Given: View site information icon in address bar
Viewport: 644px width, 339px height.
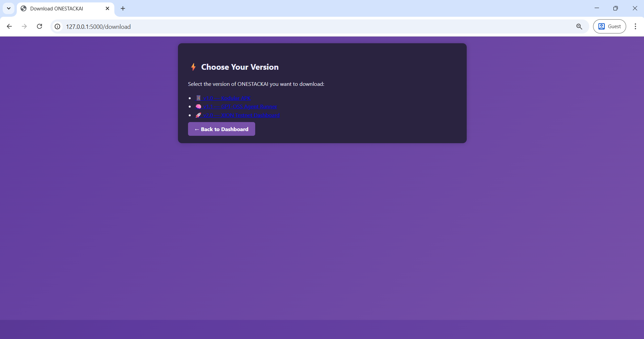Looking at the screenshot, I should click(58, 26).
